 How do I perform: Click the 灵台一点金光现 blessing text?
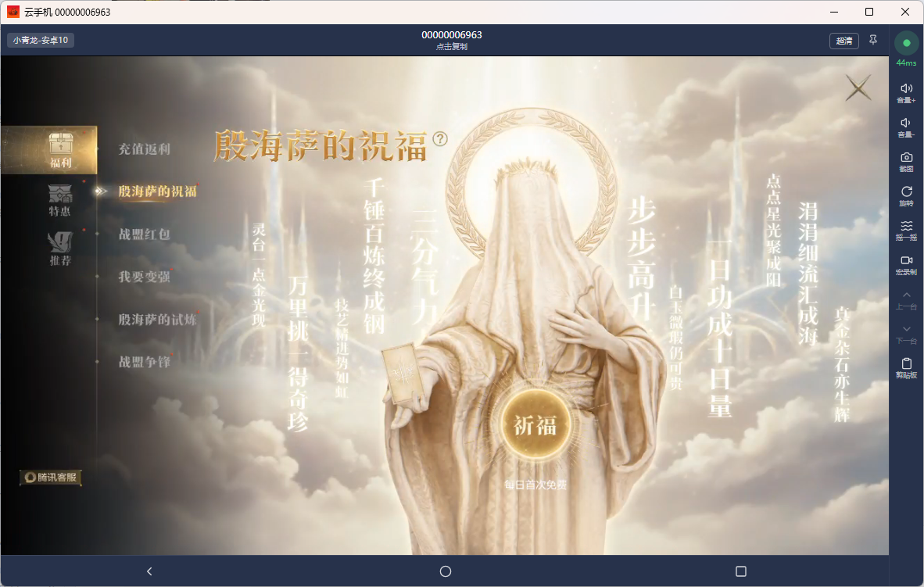point(259,275)
